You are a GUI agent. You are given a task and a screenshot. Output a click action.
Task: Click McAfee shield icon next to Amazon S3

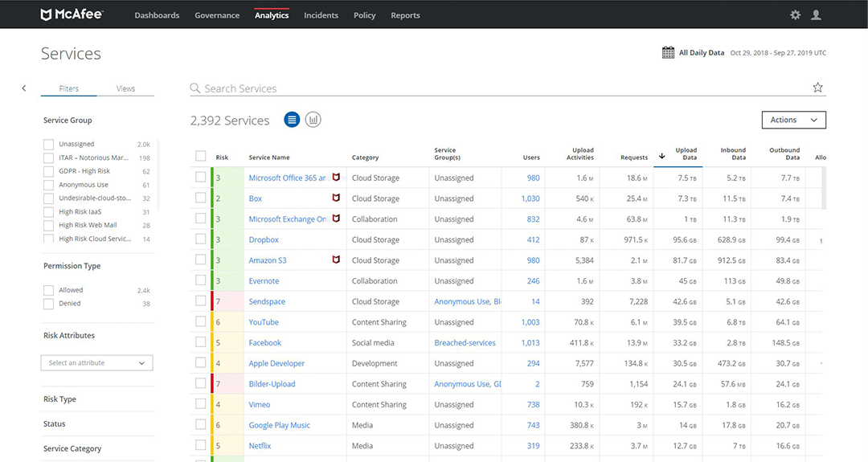[x=336, y=260]
